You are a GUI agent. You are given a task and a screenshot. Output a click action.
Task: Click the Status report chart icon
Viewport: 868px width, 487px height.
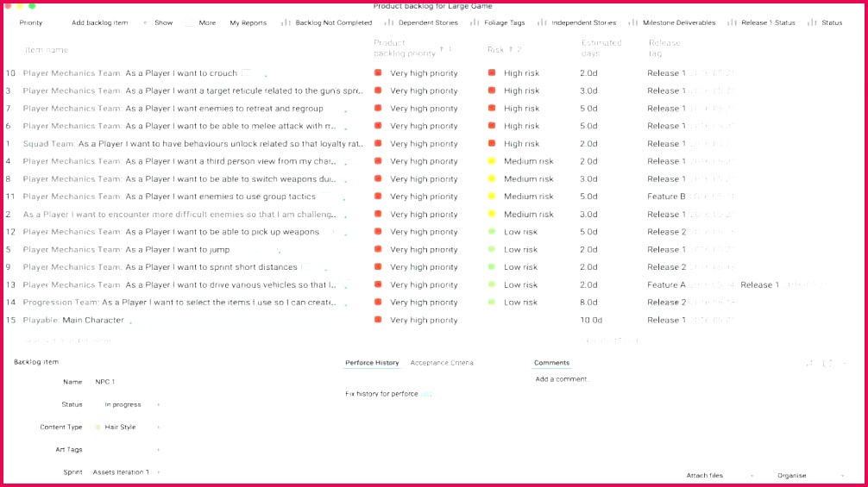point(812,22)
